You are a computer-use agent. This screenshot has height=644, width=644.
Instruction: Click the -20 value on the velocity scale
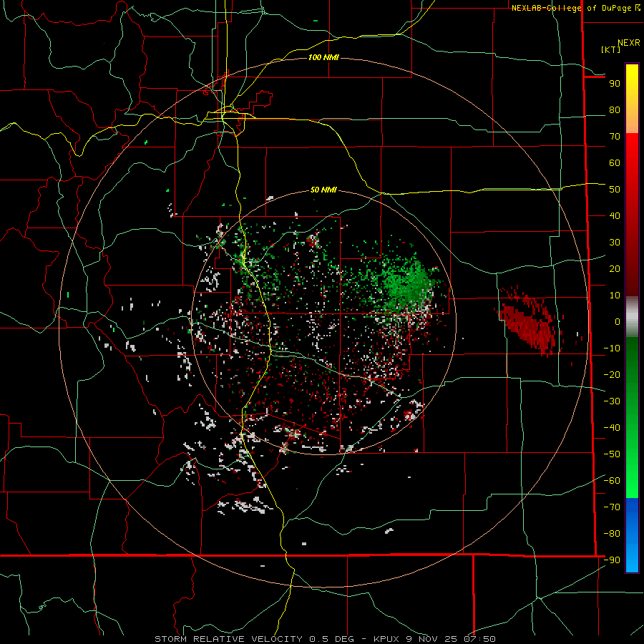[612, 375]
